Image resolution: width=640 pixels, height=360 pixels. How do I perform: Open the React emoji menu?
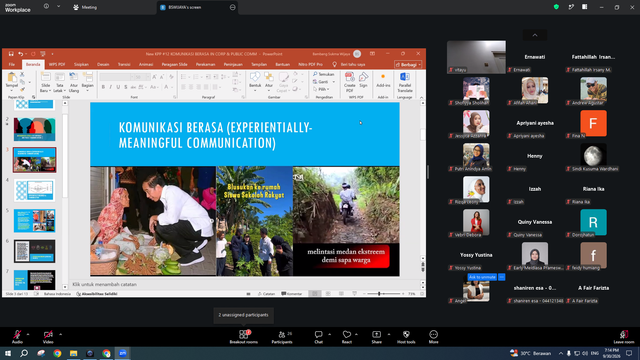[347, 337]
